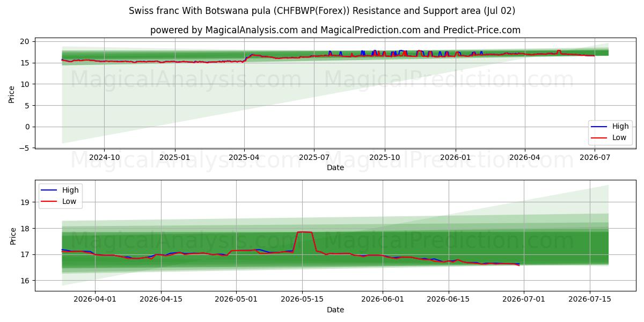The width and height of the screenshot is (644, 322).
Task: Click the bottom chart x-axis label '2026-05-01'
Action: 236,300
